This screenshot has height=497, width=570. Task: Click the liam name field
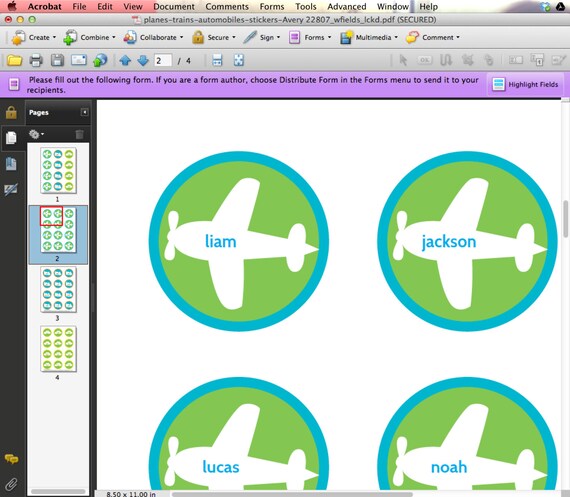click(221, 241)
